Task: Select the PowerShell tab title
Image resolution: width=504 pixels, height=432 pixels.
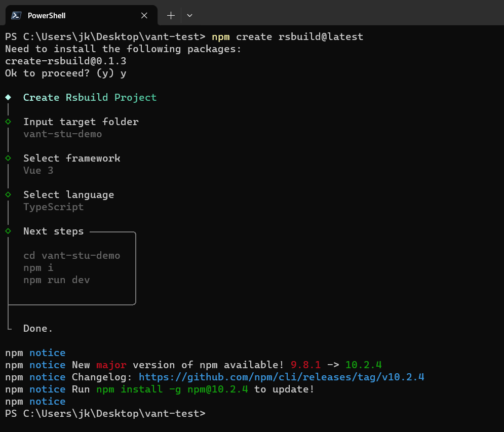Action: click(x=46, y=16)
